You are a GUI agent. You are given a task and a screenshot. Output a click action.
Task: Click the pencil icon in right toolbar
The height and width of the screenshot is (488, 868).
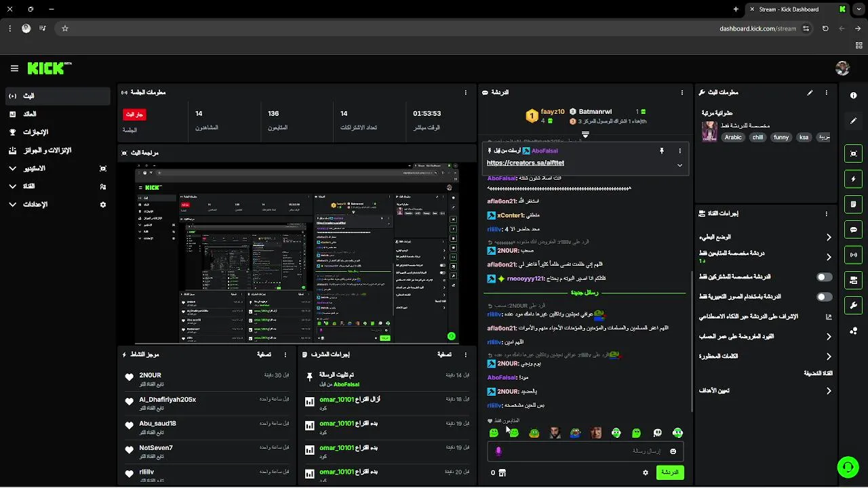(x=853, y=121)
